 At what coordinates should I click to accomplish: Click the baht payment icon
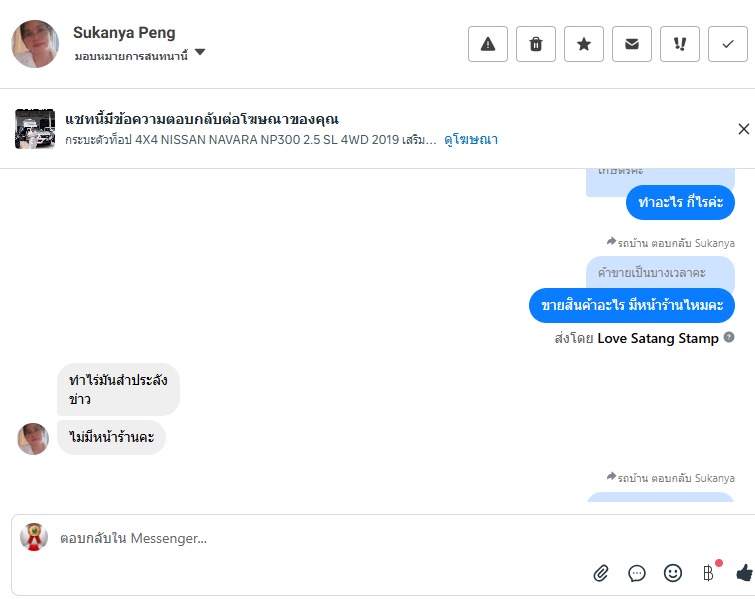tap(709, 572)
